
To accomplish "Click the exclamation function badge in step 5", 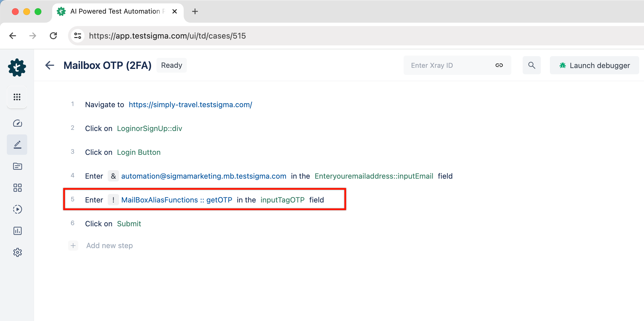I will click(x=113, y=200).
